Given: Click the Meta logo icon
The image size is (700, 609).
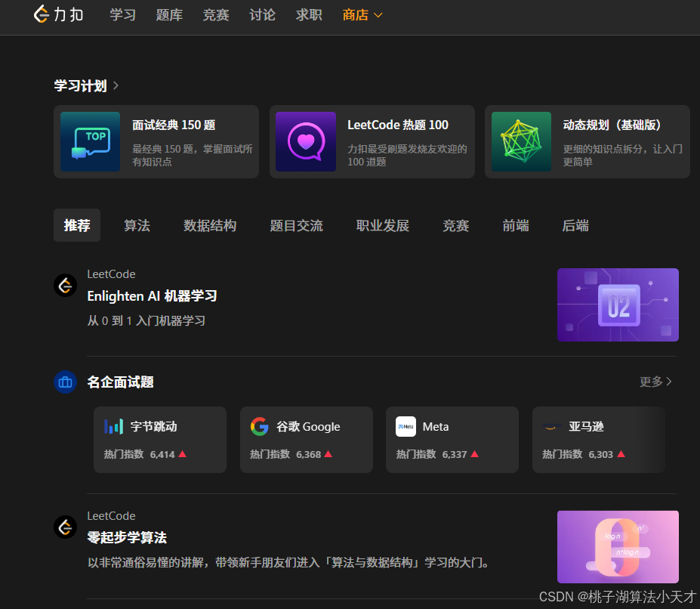Looking at the screenshot, I should pyautogui.click(x=406, y=426).
